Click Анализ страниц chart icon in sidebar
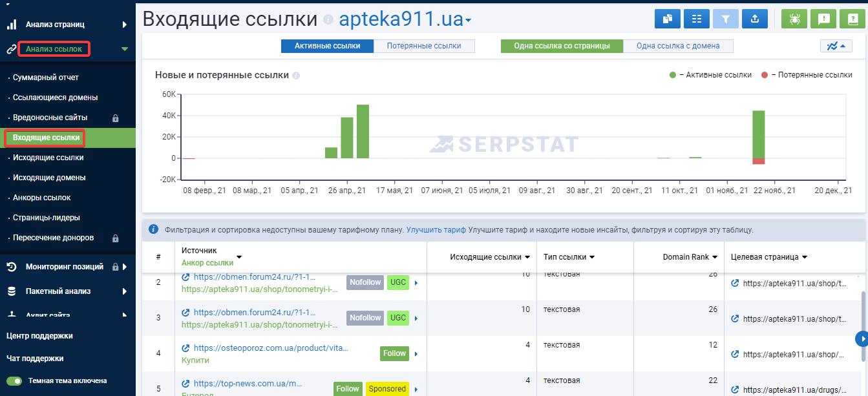The height and width of the screenshot is (396, 868). coord(12,25)
